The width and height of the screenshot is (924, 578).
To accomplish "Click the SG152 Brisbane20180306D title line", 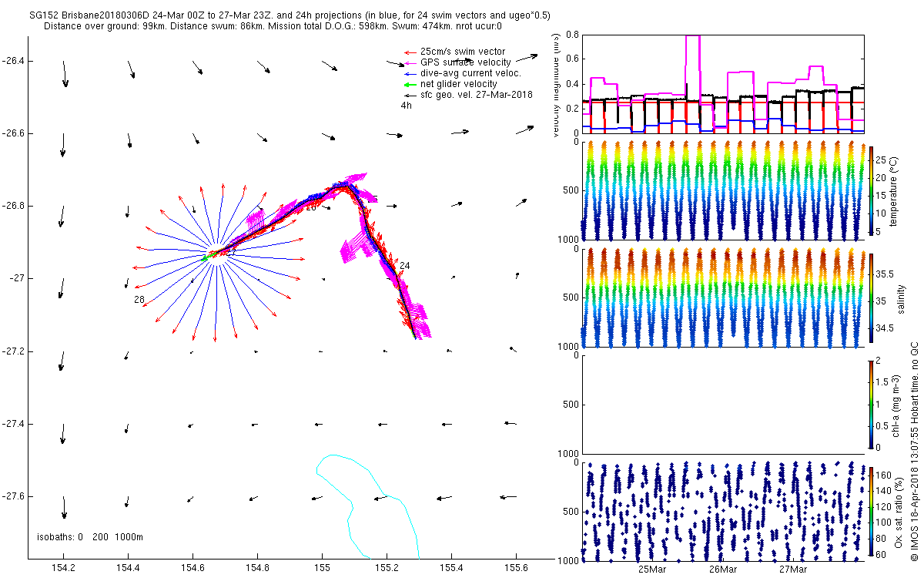I will point(290,15).
